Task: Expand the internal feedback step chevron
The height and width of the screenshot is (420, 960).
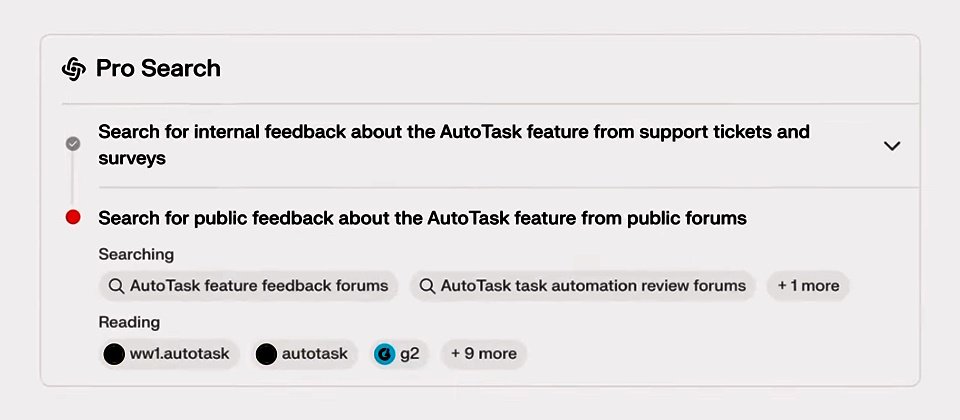Action: click(x=892, y=146)
